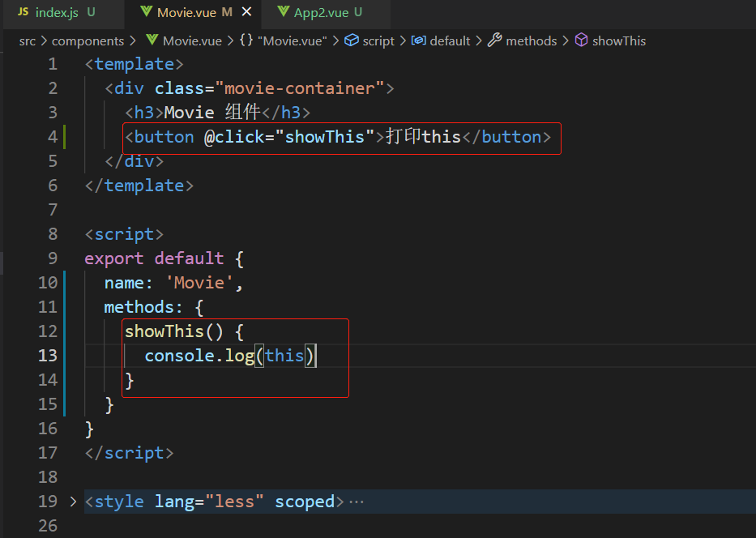This screenshot has width=756, height=538.
Task: Click the lang="less" attribute on line 19
Action: click(x=209, y=502)
